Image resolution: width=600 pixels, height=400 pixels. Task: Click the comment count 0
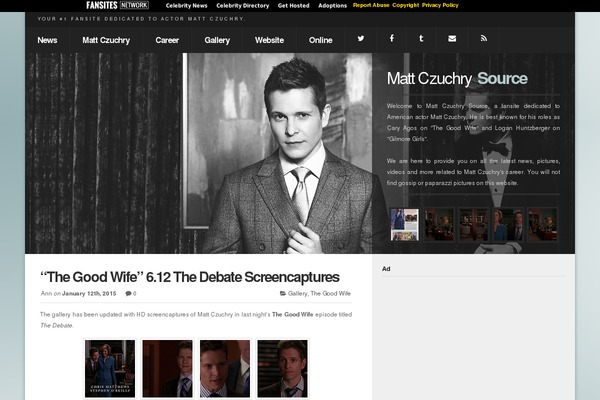click(134, 294)
